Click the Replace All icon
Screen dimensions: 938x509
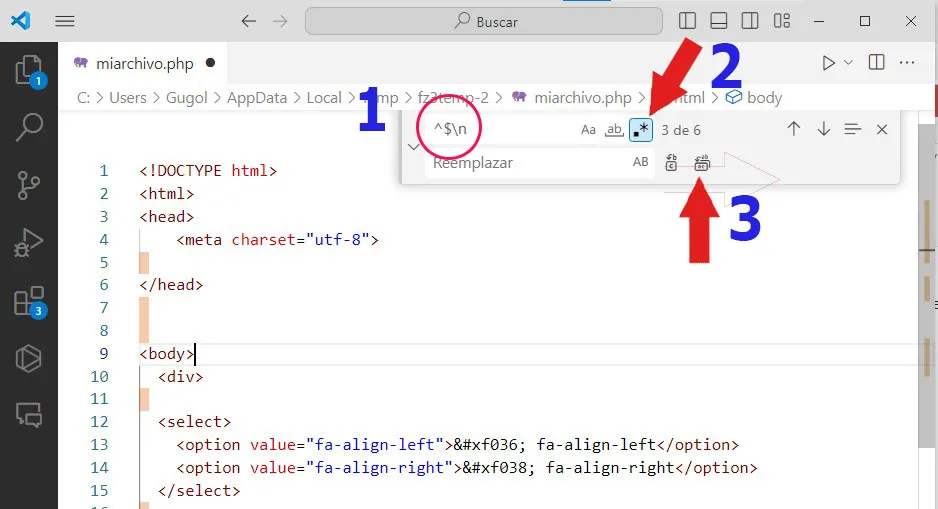(702, 163)
